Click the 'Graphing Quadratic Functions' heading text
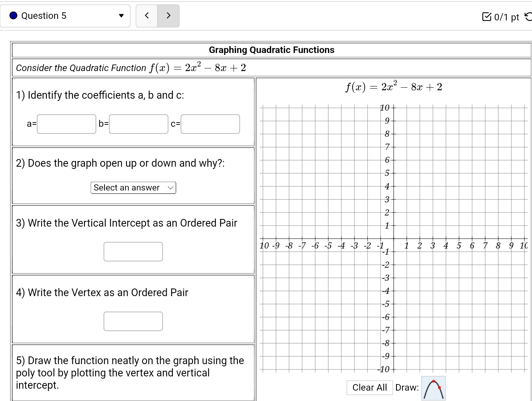The width and height of the screenshot is (532, 401). (272, 50)
